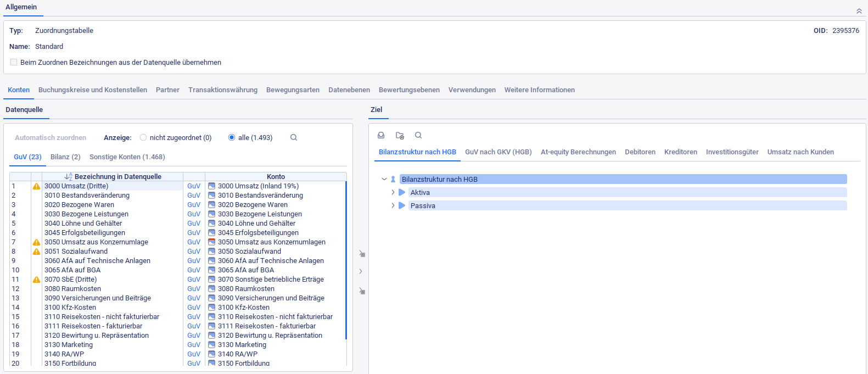868x374 pixels.
Task: Click the sort A-Z icon in the Bezeichnung column header
Action: pos(68,176)
